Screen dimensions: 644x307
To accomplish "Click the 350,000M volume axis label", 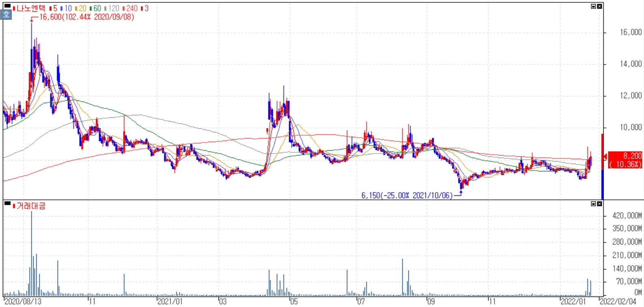I will coord(627,229).
